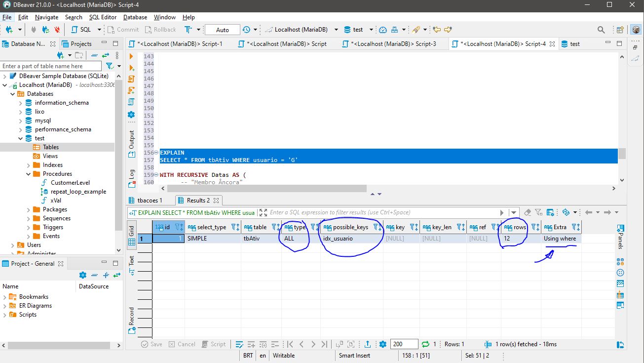Click the new connection plug icon in main toolbar
This screenshot has width=644, height=363.
tap(9, 30)
